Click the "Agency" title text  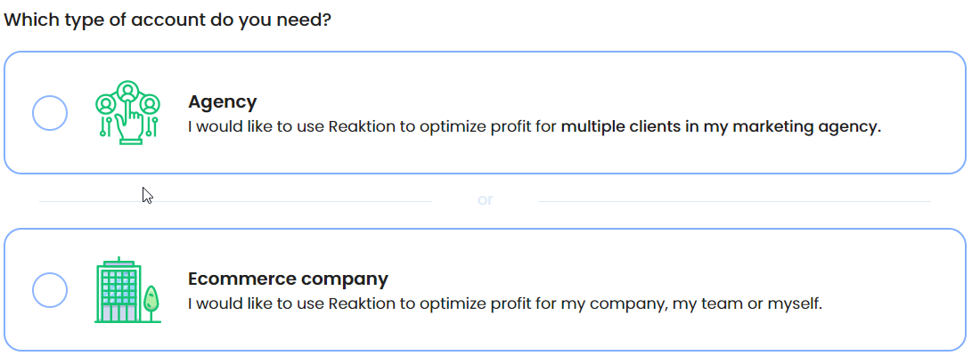(x=223, y=101)
